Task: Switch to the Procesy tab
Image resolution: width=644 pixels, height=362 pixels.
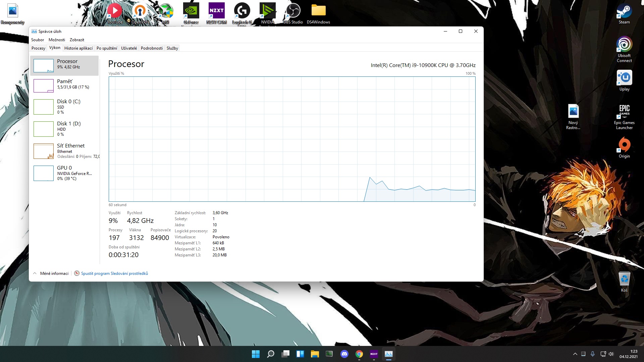Action: pos(38,48)
